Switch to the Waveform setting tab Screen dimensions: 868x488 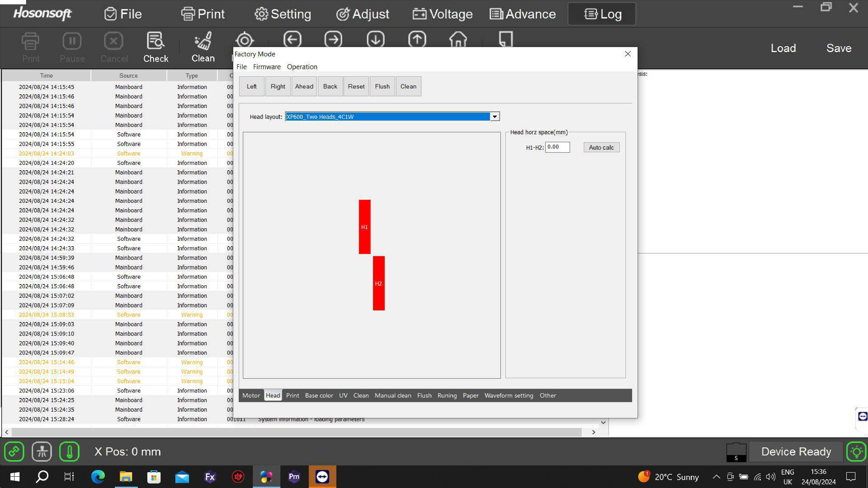point(508,395)
